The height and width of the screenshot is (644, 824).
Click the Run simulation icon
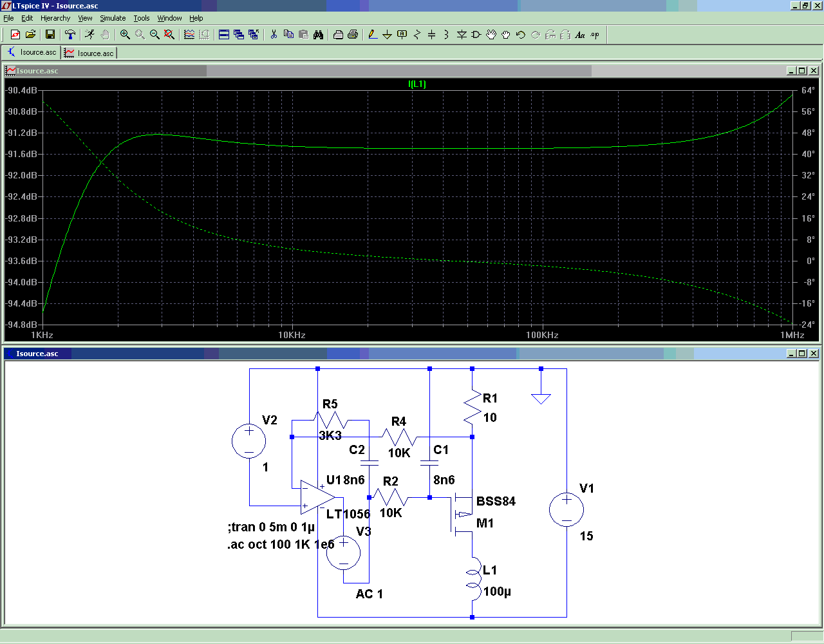coord(89,35)
